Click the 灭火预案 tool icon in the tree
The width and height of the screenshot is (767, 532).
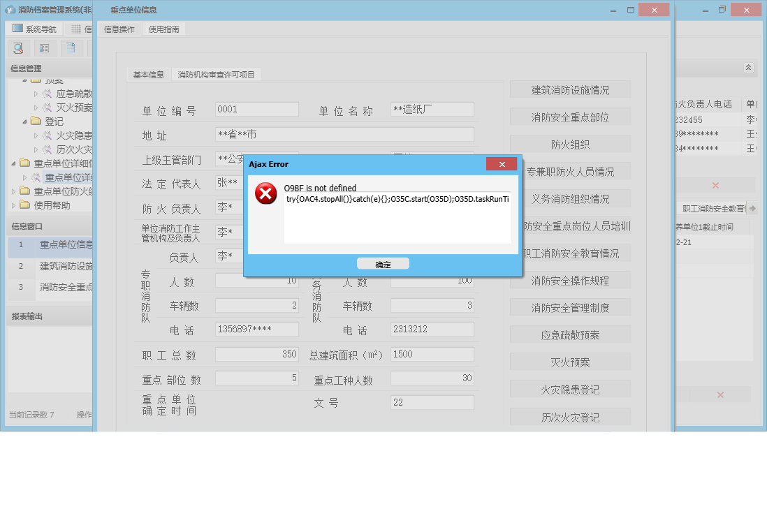[48, 107]
